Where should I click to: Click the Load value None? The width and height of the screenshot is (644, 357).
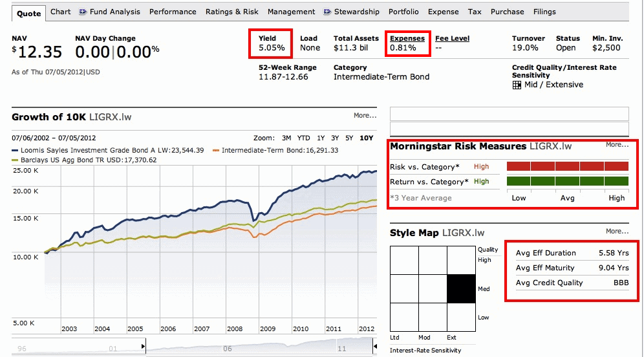(310, 48)
